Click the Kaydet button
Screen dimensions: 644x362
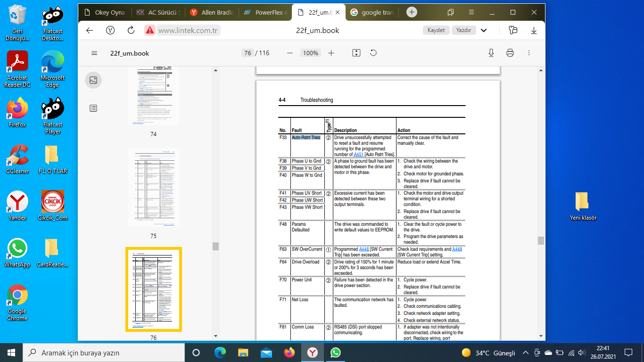point(436,30)
